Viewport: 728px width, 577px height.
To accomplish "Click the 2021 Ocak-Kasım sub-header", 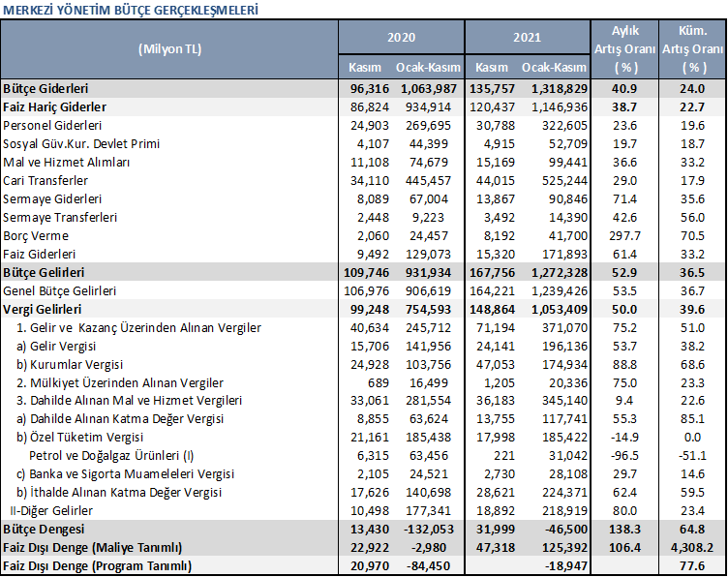I will click(554, 68).
